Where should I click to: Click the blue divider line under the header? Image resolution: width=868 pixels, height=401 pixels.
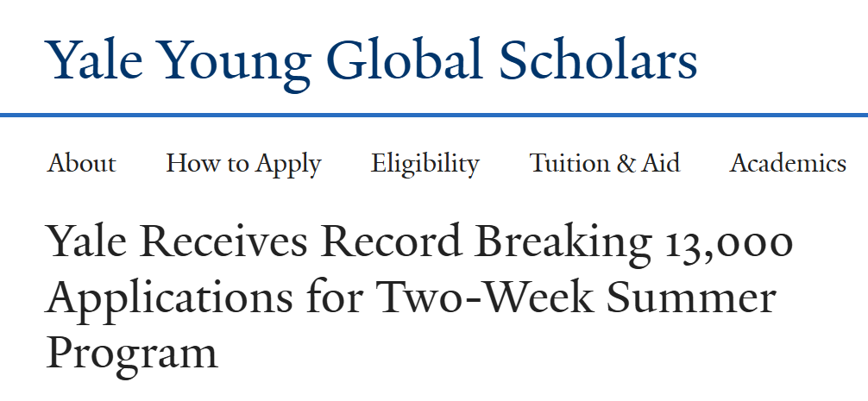[x=434, y=115]
